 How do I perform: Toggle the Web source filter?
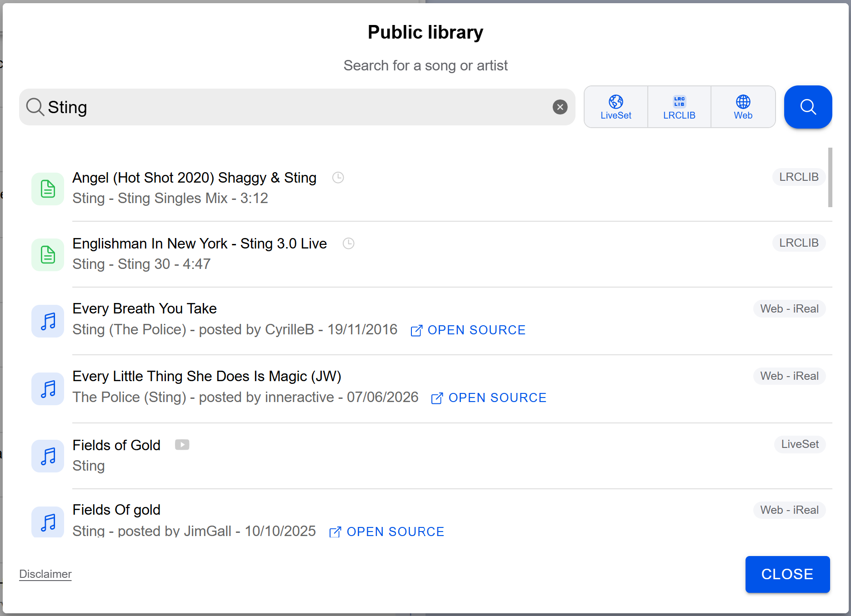click(743, 107)
